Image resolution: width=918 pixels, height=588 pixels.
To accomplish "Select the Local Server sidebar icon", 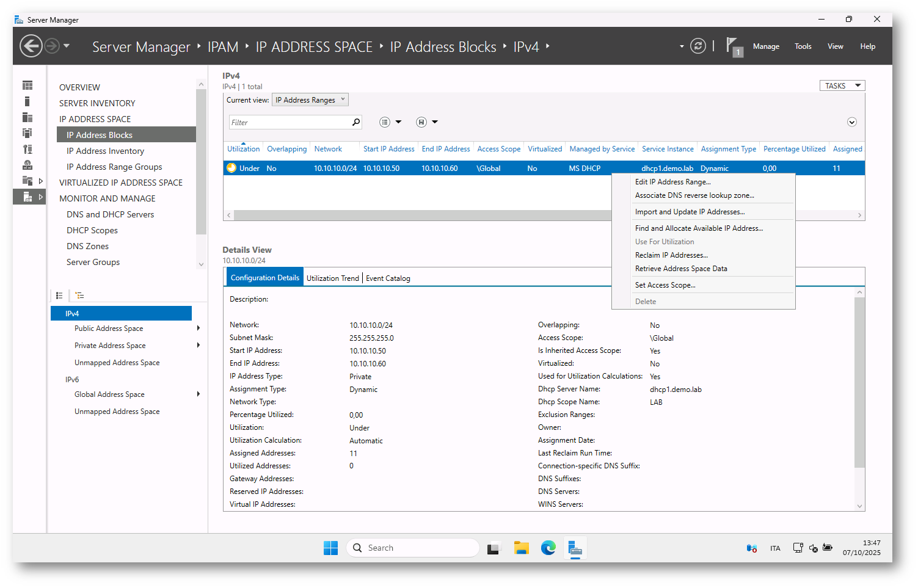I will (x=27, y=101).
